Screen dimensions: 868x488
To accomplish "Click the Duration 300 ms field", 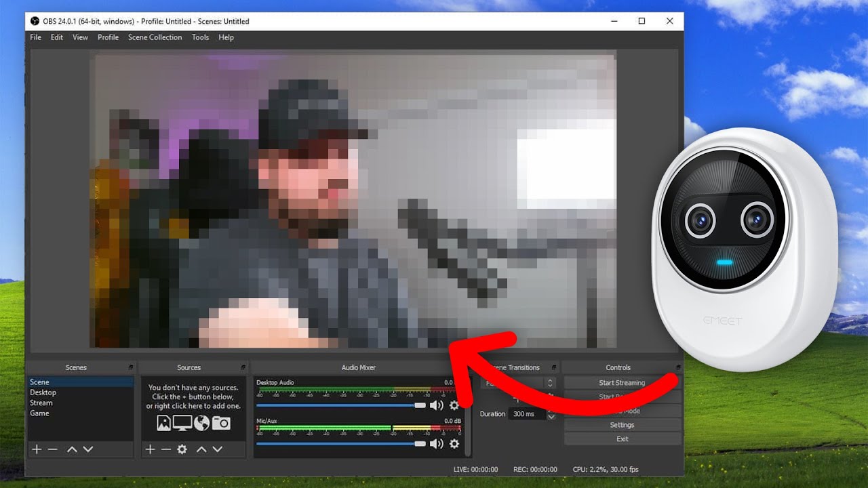I will pos(527,414).
